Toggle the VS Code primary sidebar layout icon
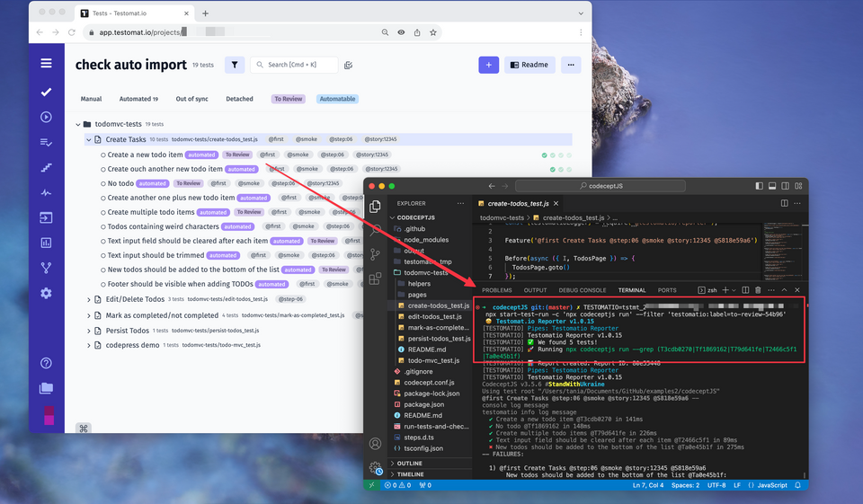The width and height of the screenshot is (863, 504). tap(759, 186)
